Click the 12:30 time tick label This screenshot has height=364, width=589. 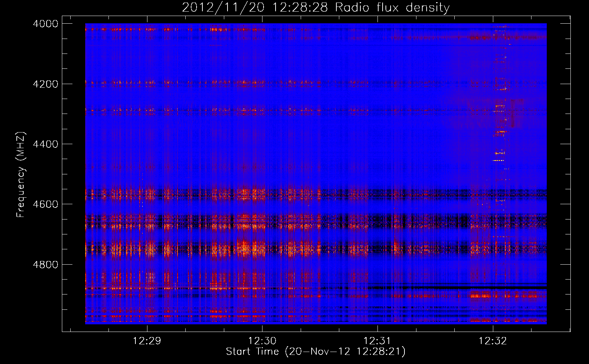point(262,341)
